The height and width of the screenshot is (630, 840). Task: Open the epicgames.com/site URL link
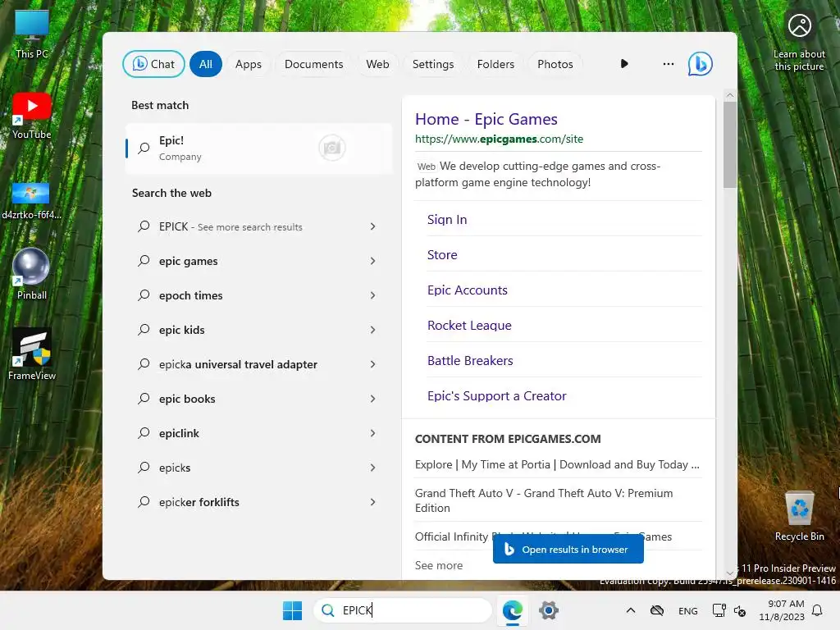[499, 139]
